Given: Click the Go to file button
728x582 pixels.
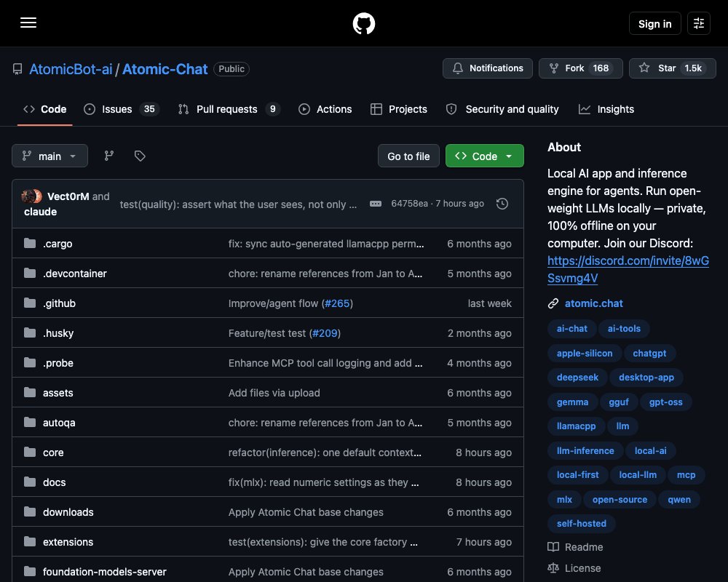Looking at the screenshot, I should tap(408, 156).
